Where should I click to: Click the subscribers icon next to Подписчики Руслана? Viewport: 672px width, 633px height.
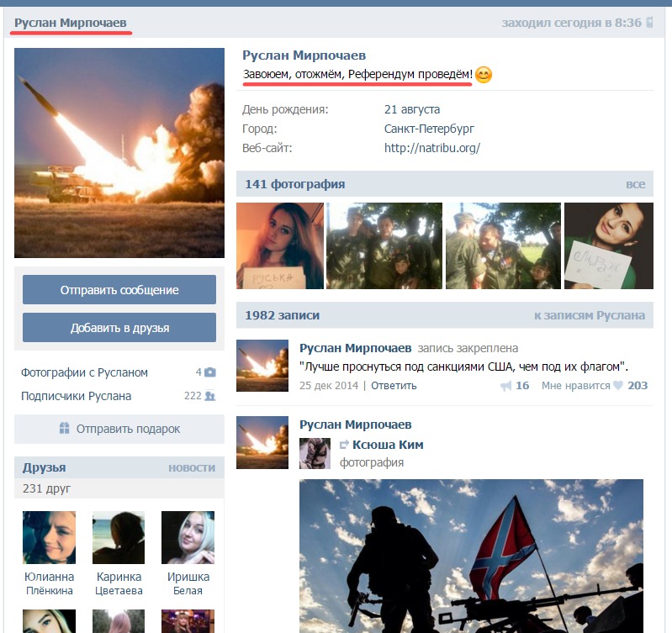210,396
